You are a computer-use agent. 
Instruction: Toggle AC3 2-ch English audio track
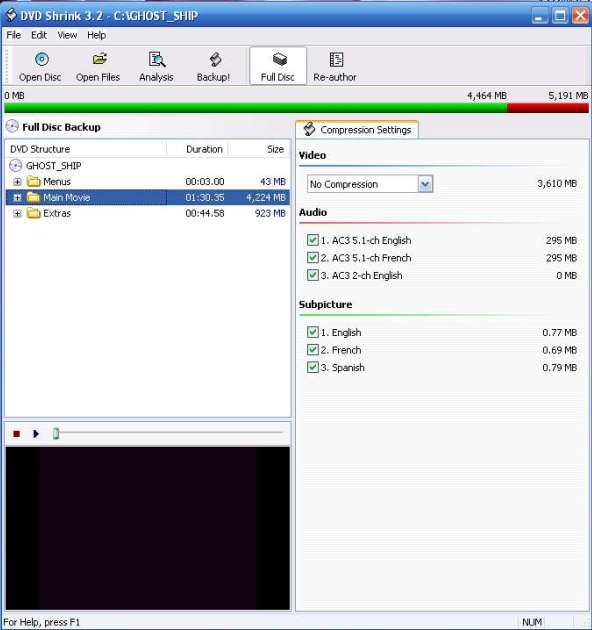coord(313,275)
